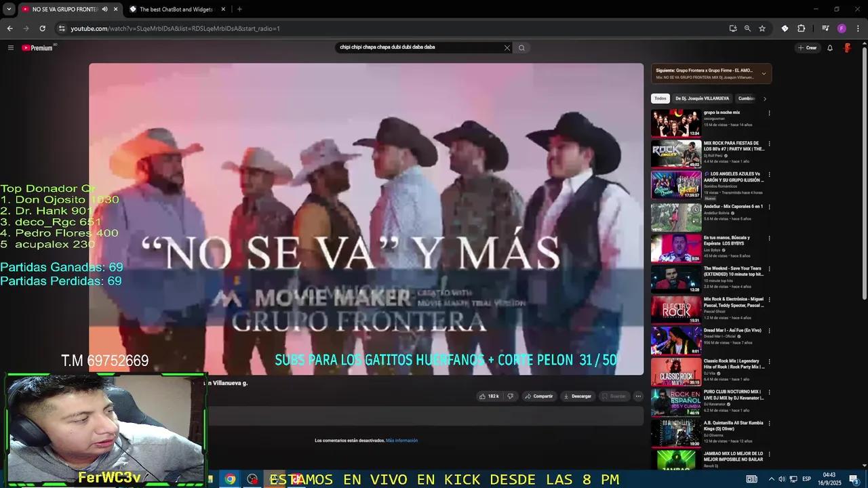This screenshot has width=868, height=488.
Task: Close The best ChatBot and Widgets tab
Action: (224, 9)
